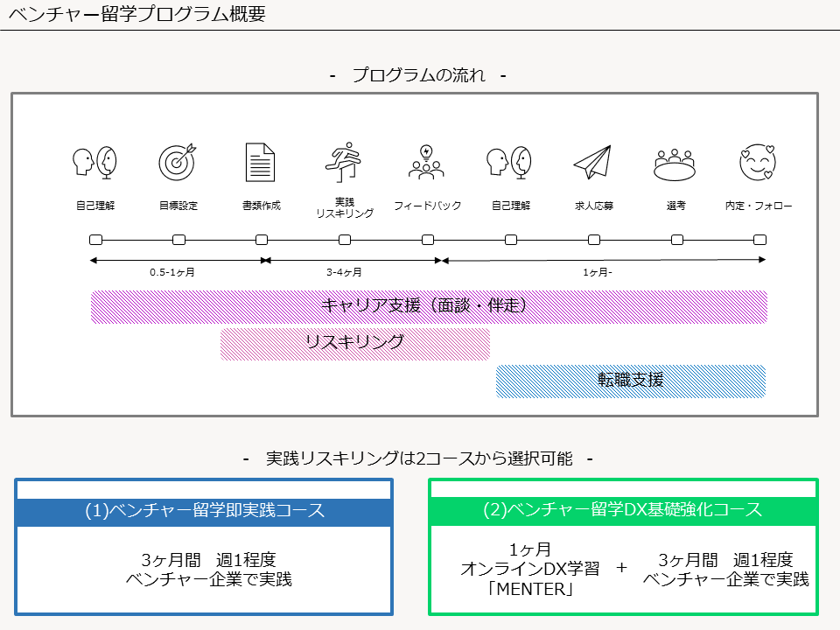Image resolution: width=840 pixels, height=630 pixels.
Task: Click the smiling face icon for 内定・フォロー
Action: [758, 162]
